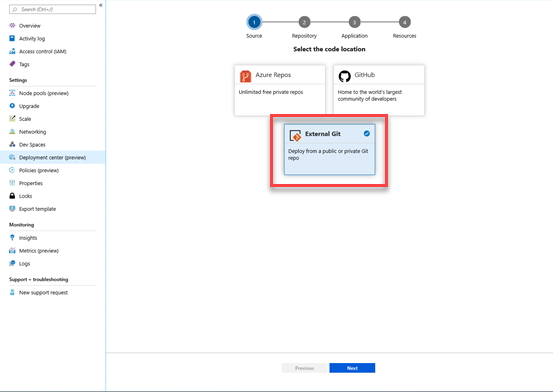Click the External Git logo icon
The width and height of the screenshot is (553, 392).
click(x=295, y=135)
